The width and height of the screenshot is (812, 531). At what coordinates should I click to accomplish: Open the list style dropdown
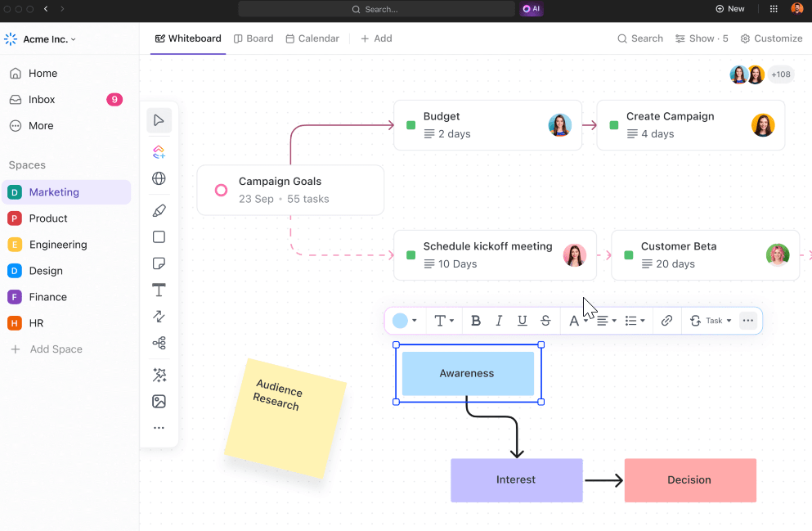pos(635,321)
